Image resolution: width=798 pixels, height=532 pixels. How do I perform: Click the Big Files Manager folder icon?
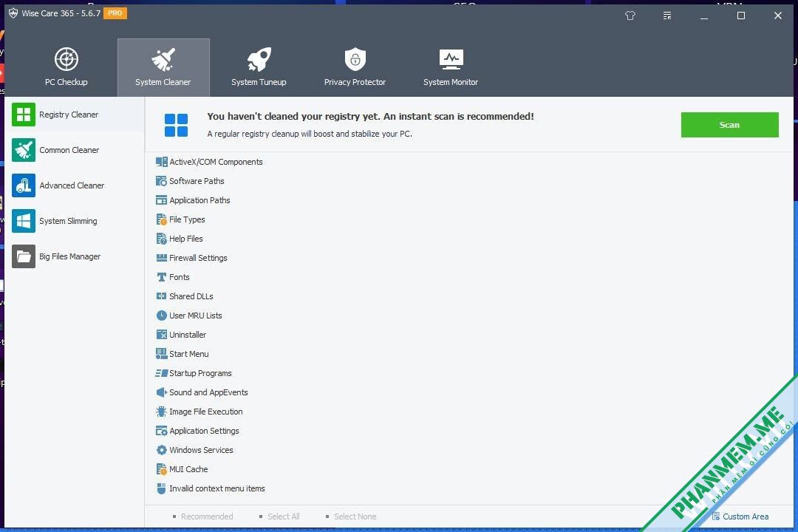click(x=24, y=256)
